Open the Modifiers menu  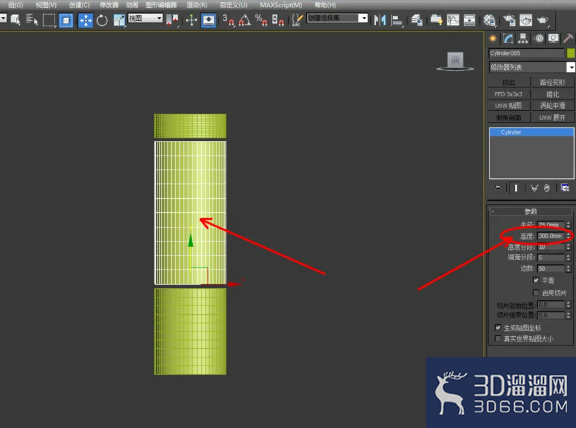(x=109, y=5)
